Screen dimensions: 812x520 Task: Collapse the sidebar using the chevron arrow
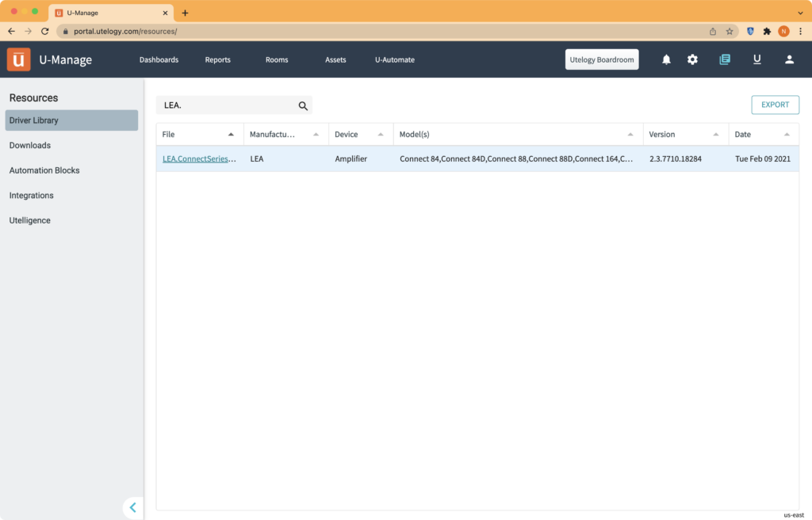pyautogui.click(x=132, y=507)
